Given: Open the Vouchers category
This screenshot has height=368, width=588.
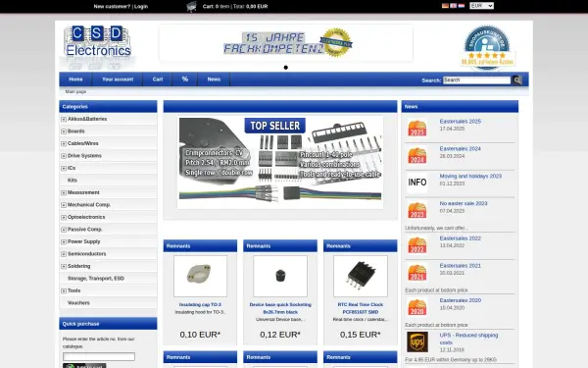Looking at the screenshot, I should tap(78, 302).
